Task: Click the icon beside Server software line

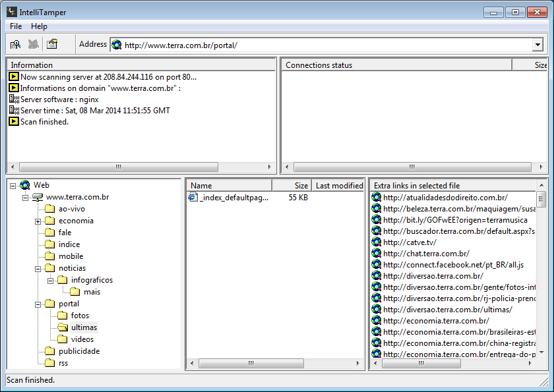Action: point(14,99)
